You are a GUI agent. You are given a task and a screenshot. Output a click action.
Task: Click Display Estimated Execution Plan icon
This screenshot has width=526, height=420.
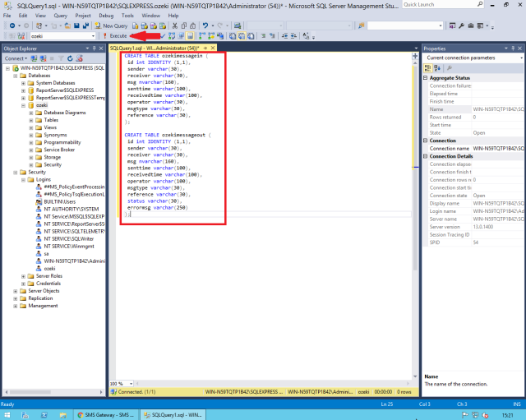172,36
